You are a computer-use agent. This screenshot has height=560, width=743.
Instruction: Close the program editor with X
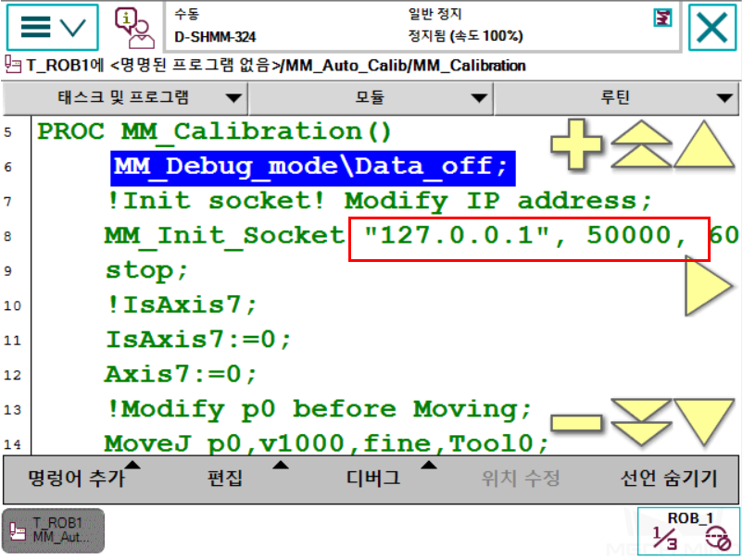pos(712,27)
